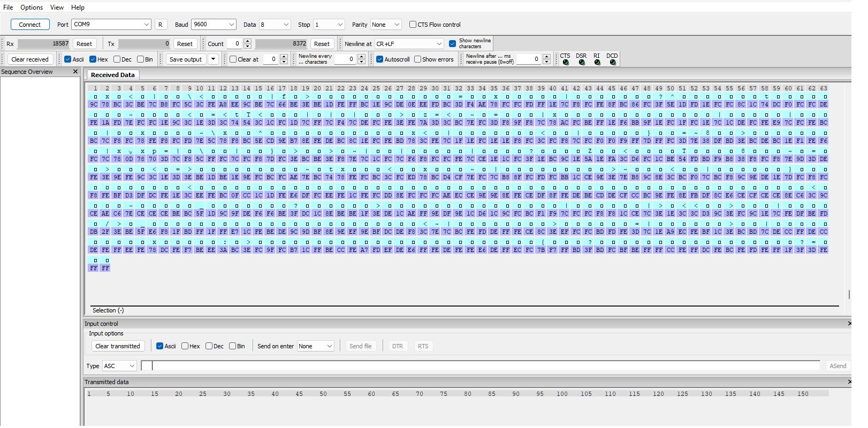
Task: Close the Input control panel
Action: pyautogui.click(x=849, y=324)
